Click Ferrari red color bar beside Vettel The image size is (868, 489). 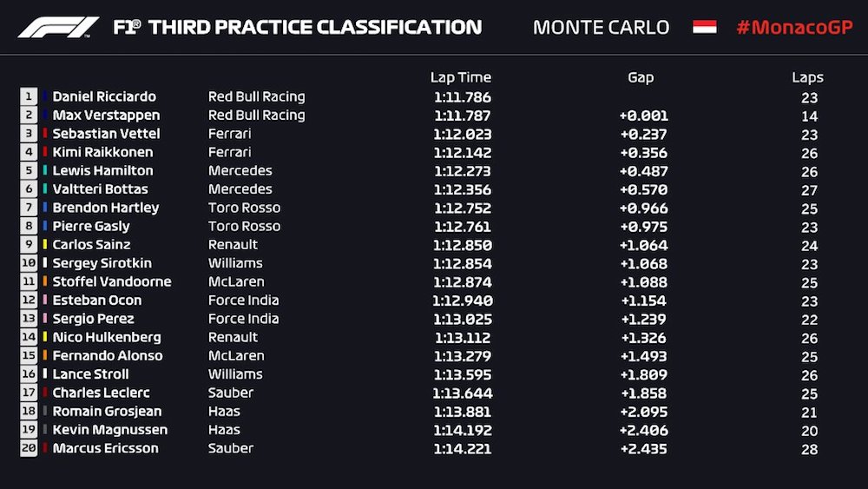tap(44, 134)
